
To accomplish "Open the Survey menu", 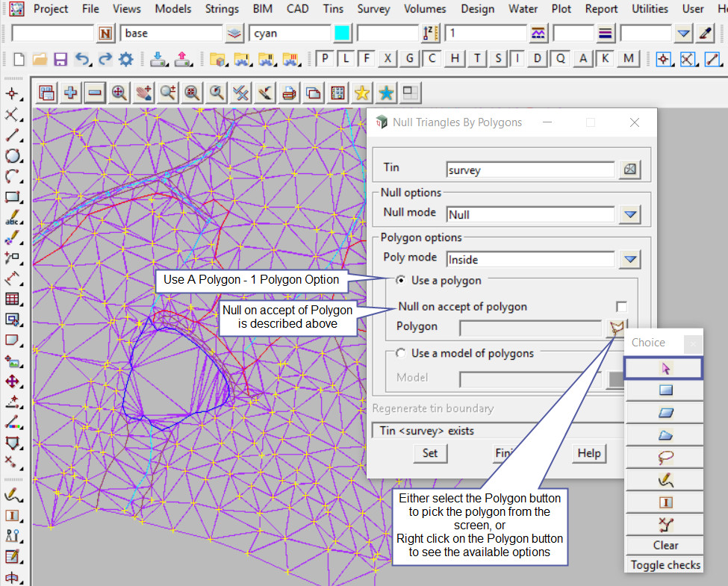I will 373,9.
